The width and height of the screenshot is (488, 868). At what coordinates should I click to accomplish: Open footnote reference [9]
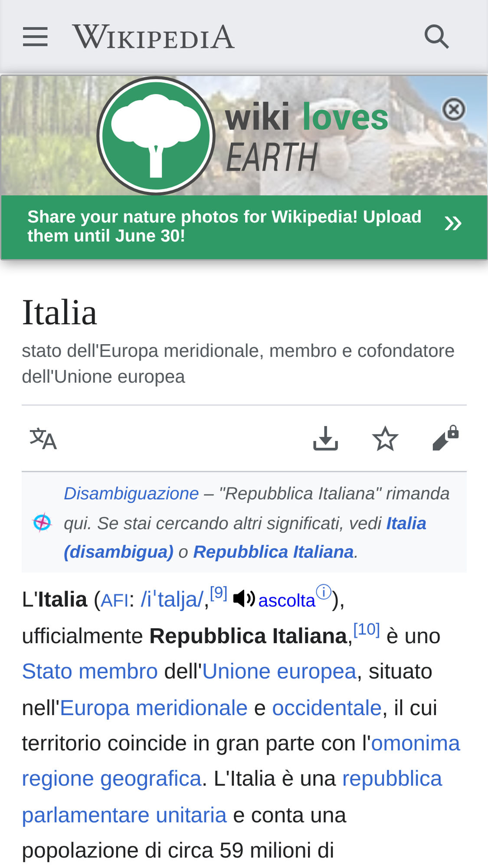tap(219, 592)
